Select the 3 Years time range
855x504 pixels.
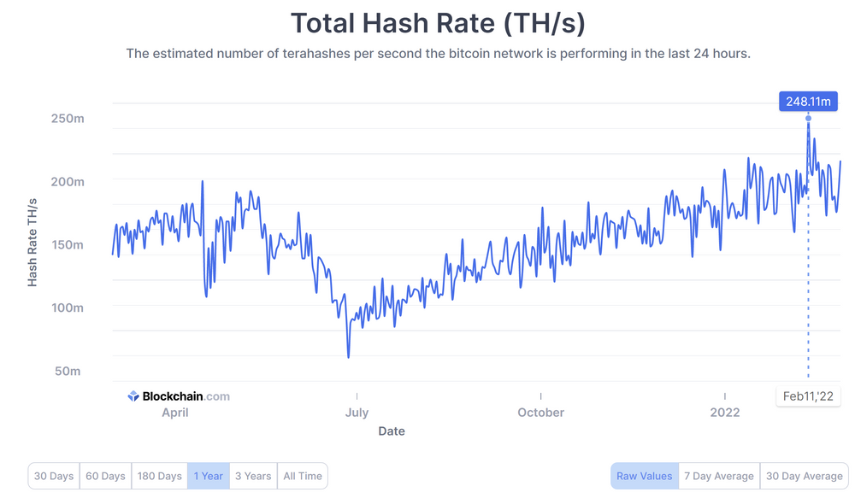(253, 476)
